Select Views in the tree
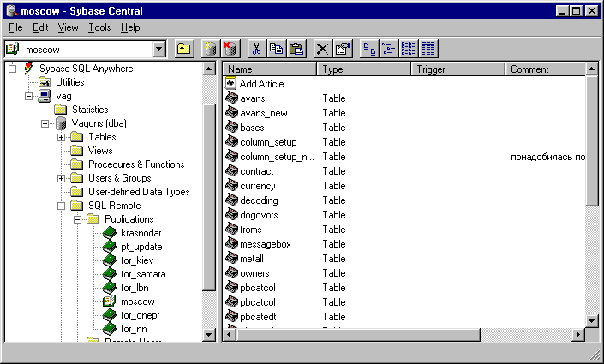604x364 pixels. point(100,151)
